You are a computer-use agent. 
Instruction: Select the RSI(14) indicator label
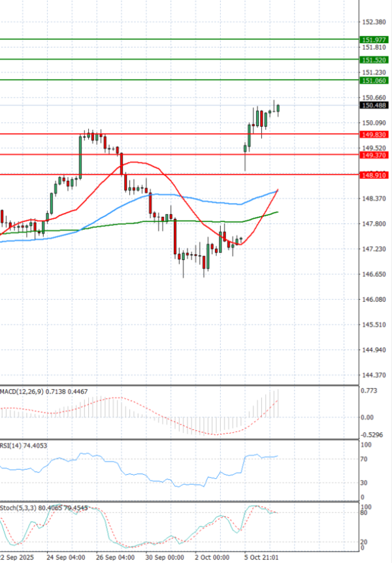[x=24, y=445]
